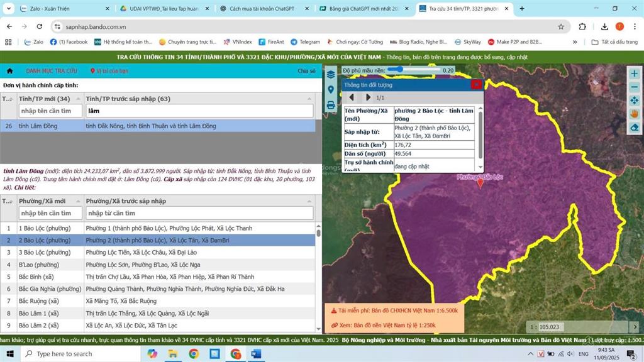Open the map layers icon
Screen dimensions: 644x362
(x=331, y=74)
